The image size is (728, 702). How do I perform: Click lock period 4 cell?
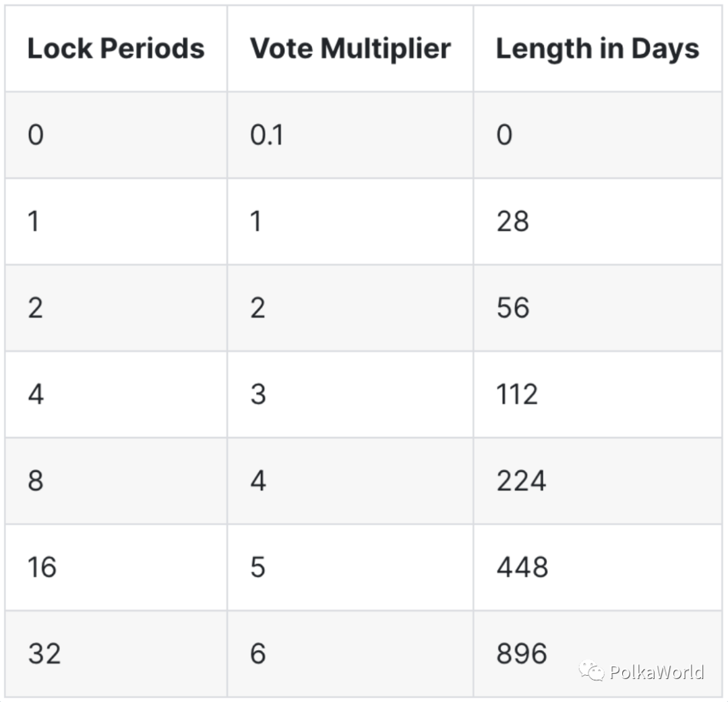[x=36, y=394]
